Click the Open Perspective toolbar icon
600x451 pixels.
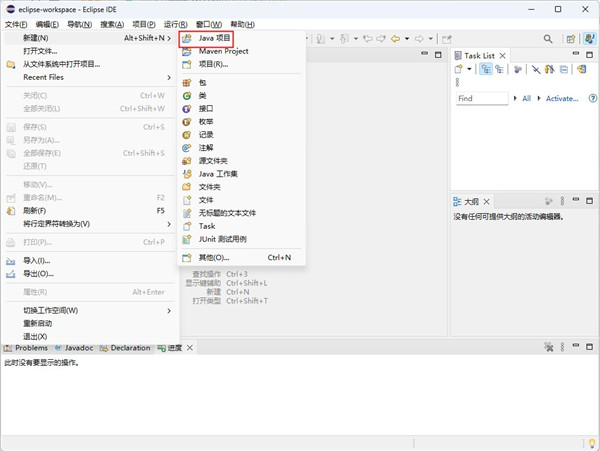(571, 39)
